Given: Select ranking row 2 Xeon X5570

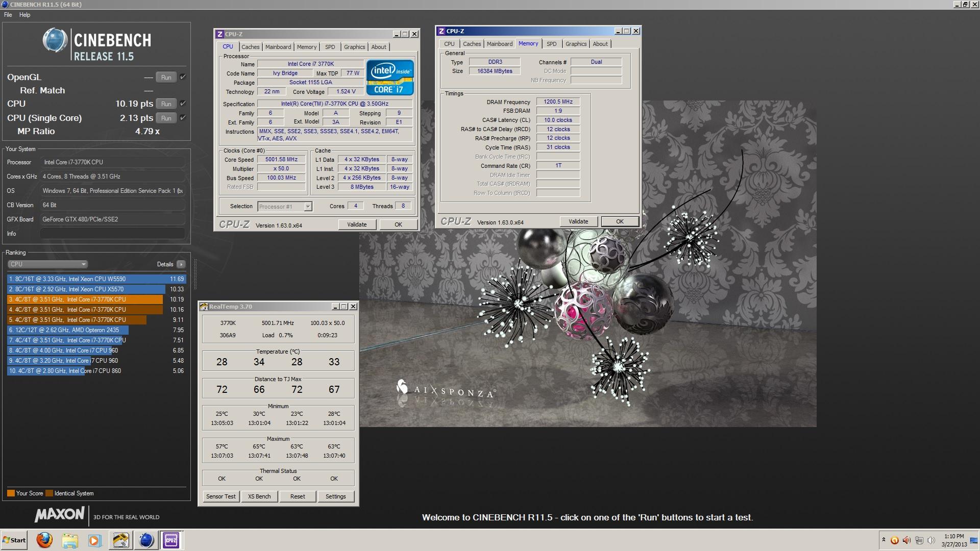Looking at the screenshot, I should pos(96,289).
